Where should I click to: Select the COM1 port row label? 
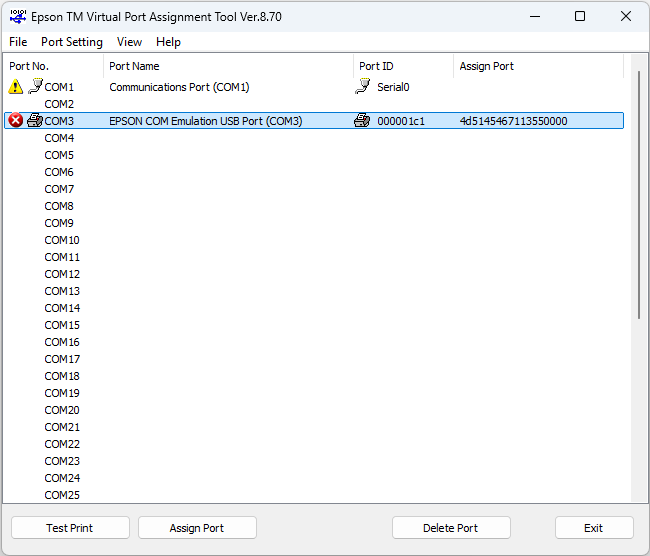coord(59,87)
